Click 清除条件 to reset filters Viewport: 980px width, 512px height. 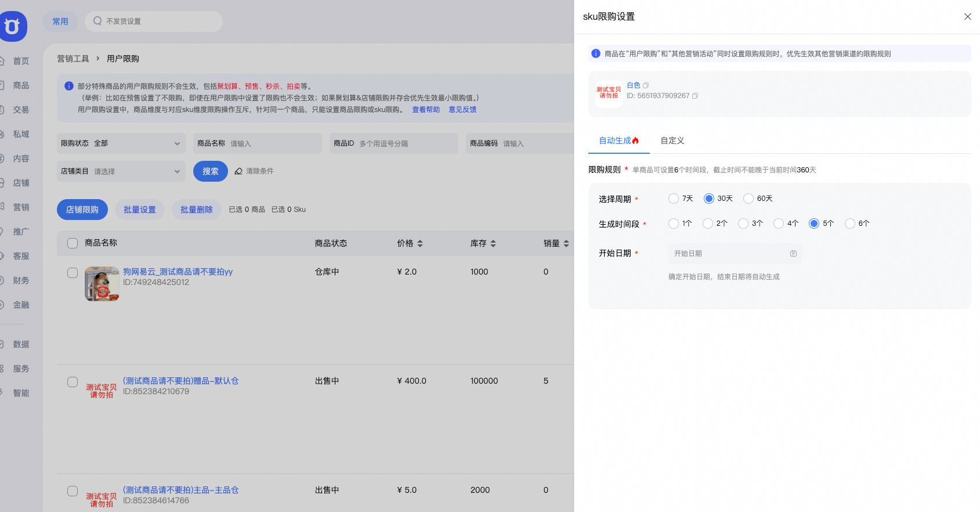pos(260,171)
